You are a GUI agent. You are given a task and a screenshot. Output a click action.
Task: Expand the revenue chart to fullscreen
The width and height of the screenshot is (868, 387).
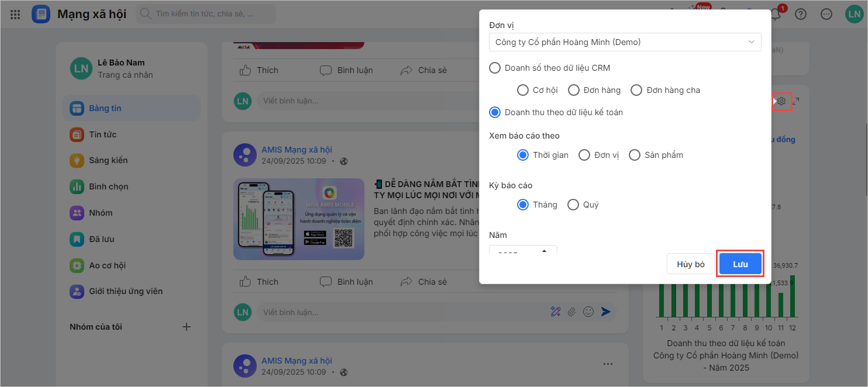pyautogui.click(x=796, y=101)
